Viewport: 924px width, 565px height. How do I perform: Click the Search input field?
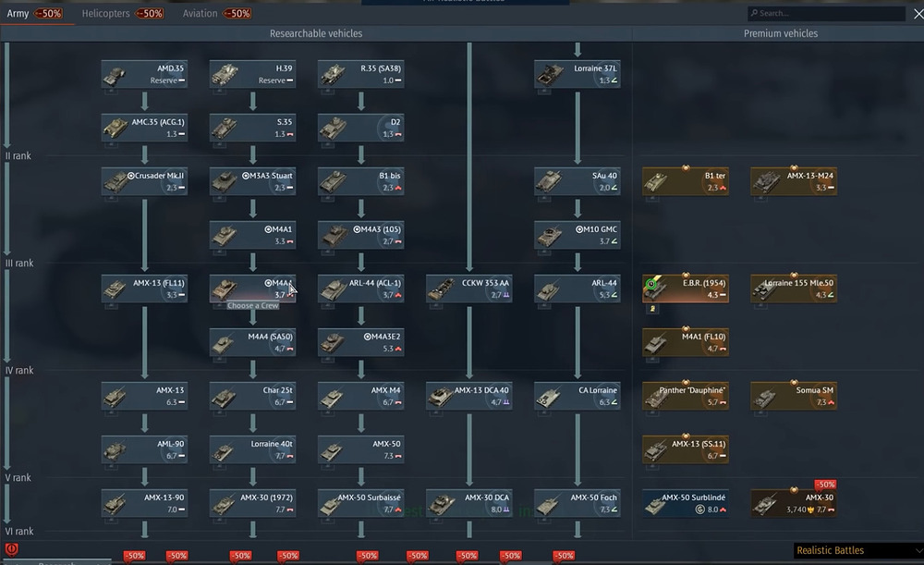(826, 13)
